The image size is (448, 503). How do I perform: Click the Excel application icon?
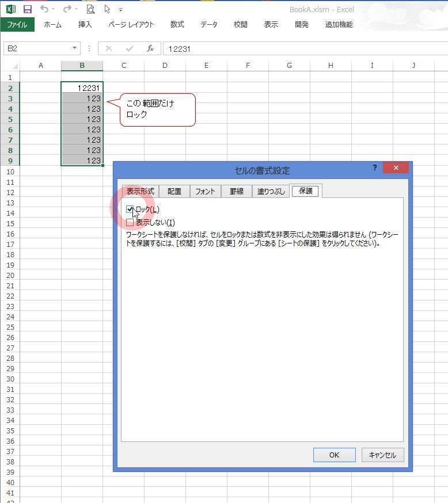click(10, 9)
